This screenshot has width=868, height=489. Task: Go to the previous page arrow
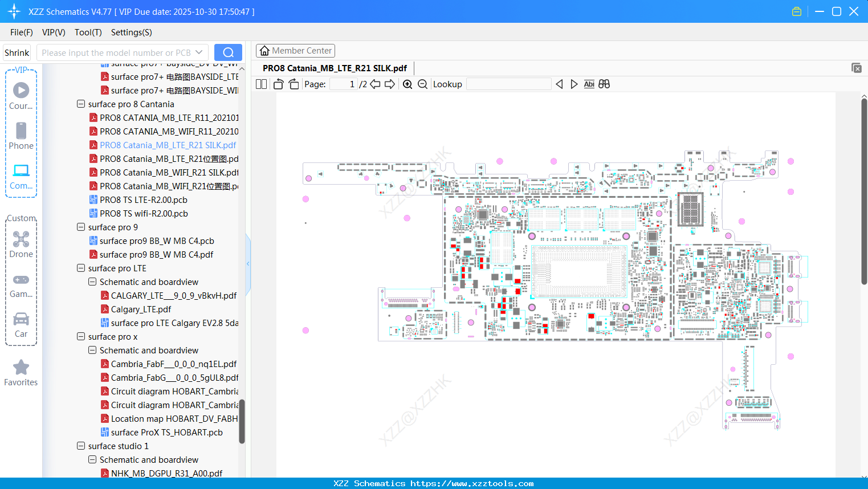click(375, 84)
